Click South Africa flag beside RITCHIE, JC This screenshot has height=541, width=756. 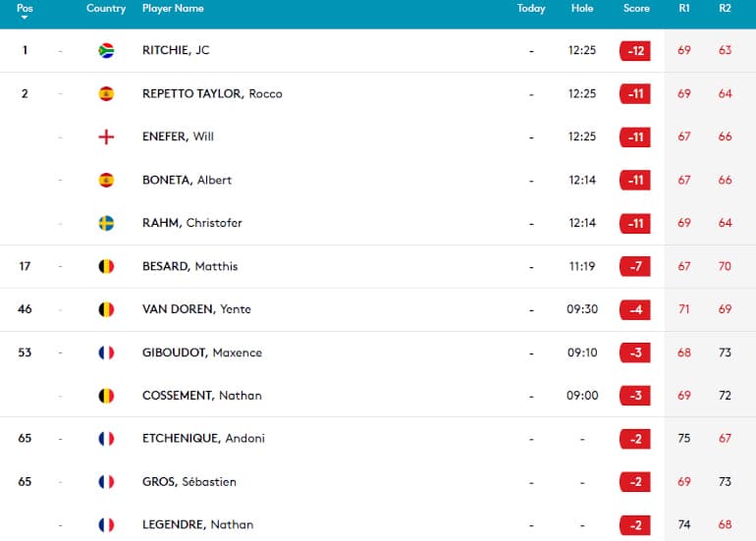point(106,51)
